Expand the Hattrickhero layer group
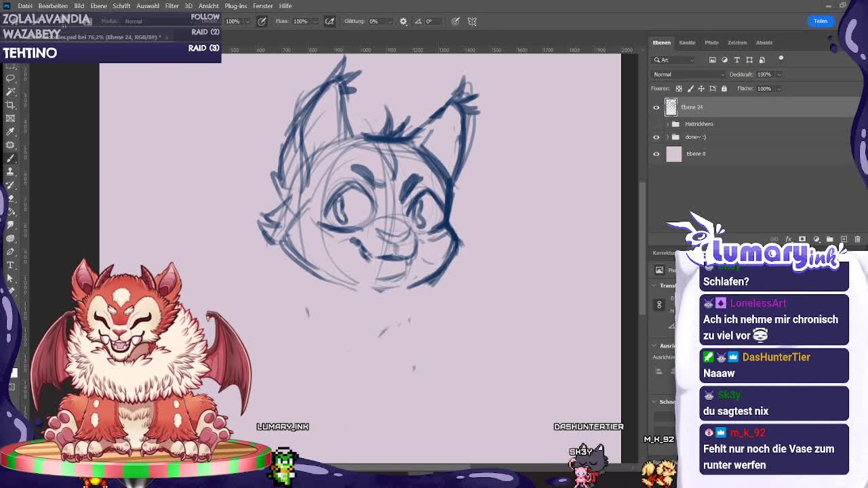This screenshot has width=868, height=488. [668, 124]
